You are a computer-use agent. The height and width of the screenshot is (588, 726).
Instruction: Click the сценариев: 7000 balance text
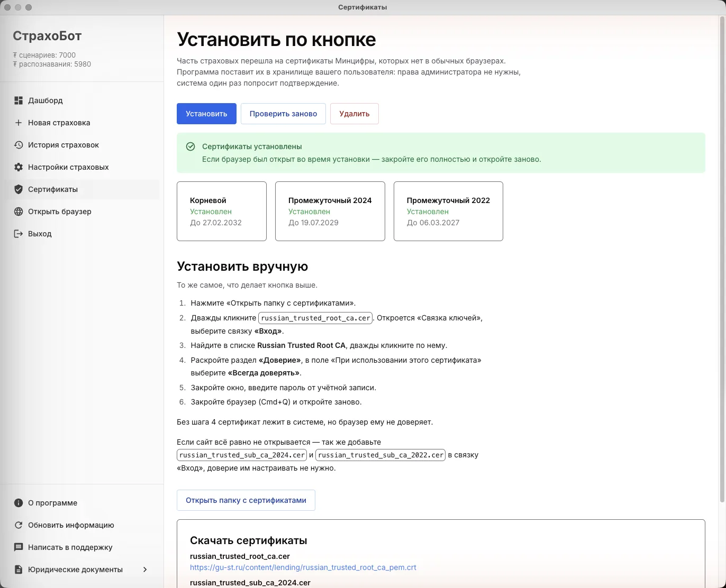[x=44, y=55]
